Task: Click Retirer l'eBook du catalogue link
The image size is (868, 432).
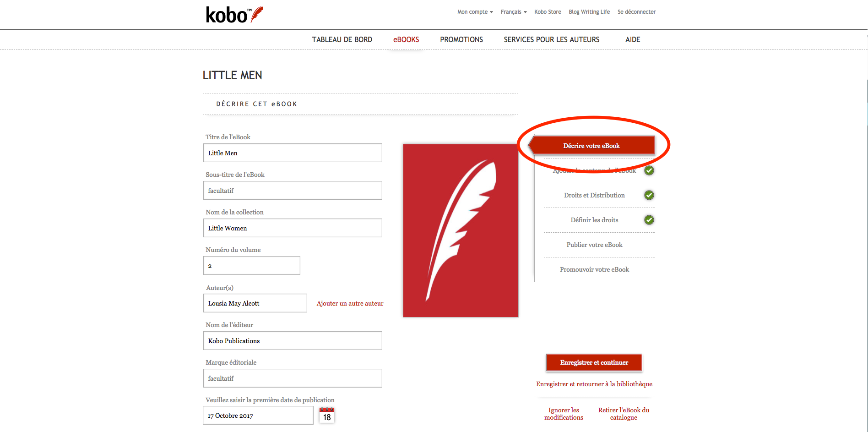Action: pos(624,414)
